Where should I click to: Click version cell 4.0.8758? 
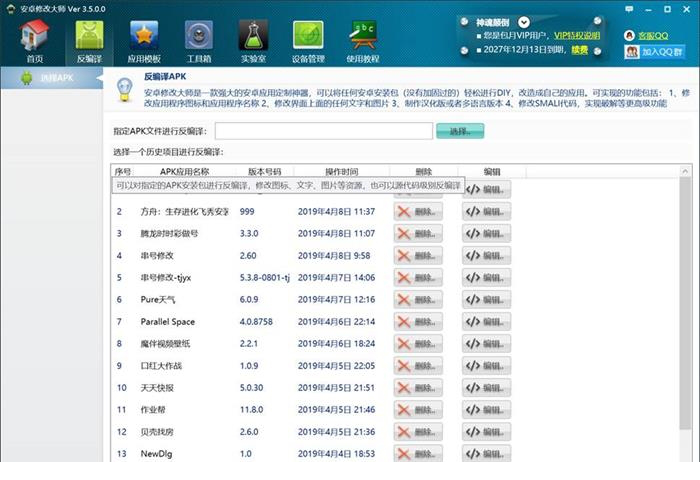point(256,321)
